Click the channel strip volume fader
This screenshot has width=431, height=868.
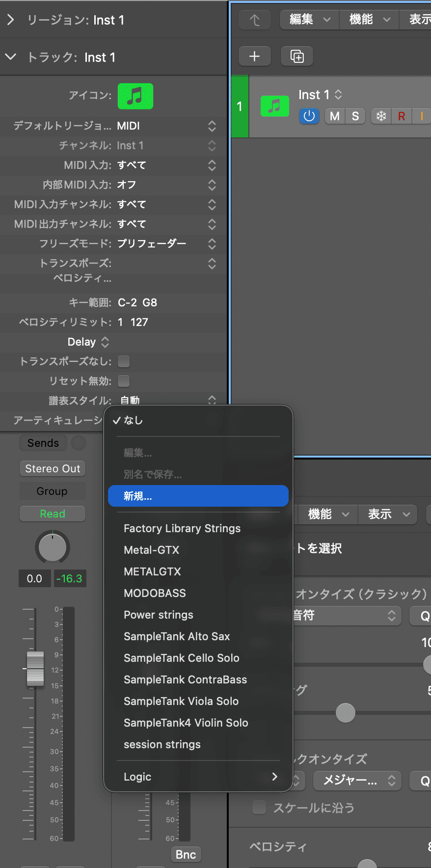coord(35,669)
